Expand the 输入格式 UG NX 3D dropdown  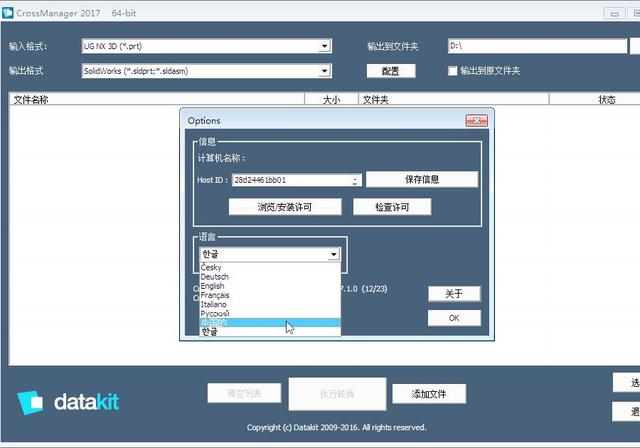coord(325,46)
